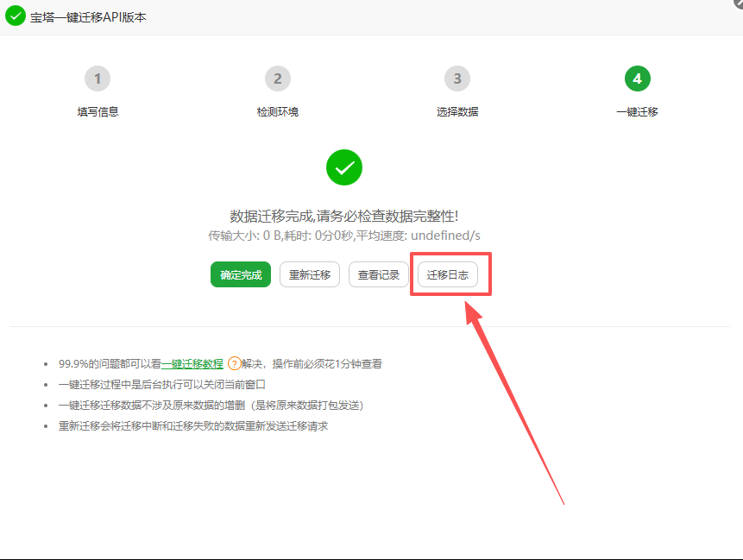Click the step label 检测环境 text
The height and width of the screenshot is (560, 743).
[278, 110]
